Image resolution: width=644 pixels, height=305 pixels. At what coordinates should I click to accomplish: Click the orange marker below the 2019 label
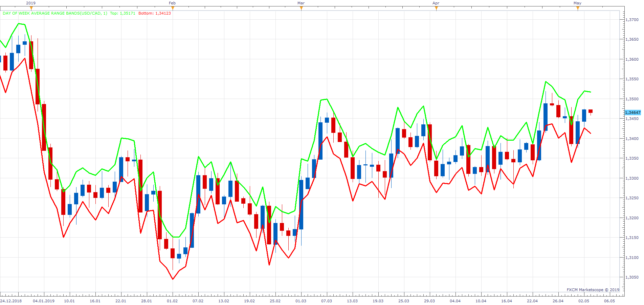tap(31, 8)
